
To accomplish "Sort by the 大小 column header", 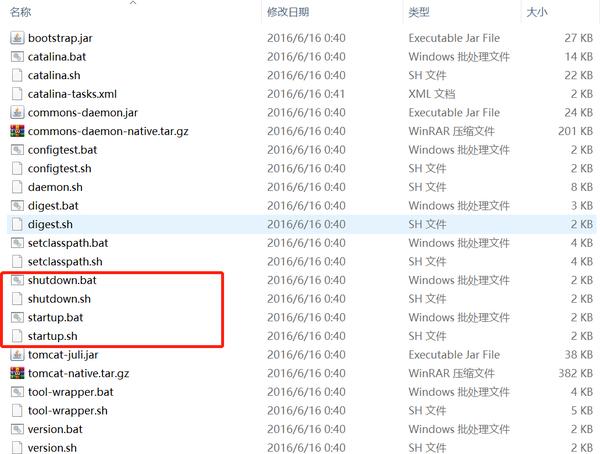I will (537, 12).
